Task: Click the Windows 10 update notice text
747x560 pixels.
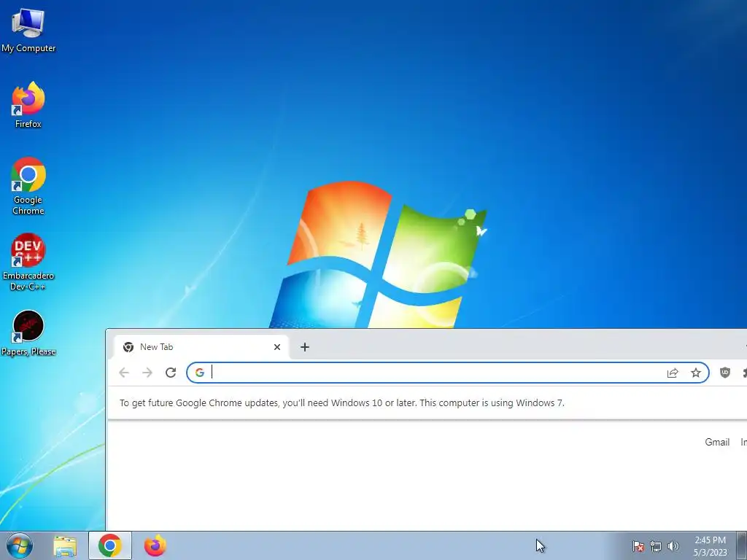Action: 341,402
